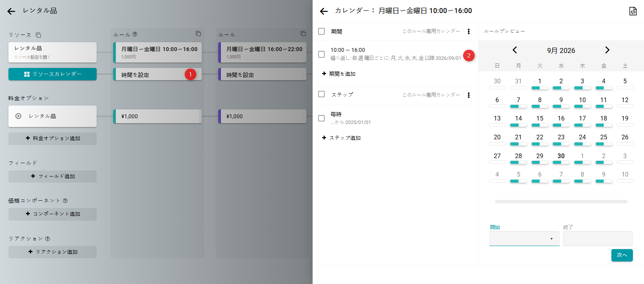Click copy icon in second ルール column
Viewport: 644px width, 284px height.
(303, 34)
